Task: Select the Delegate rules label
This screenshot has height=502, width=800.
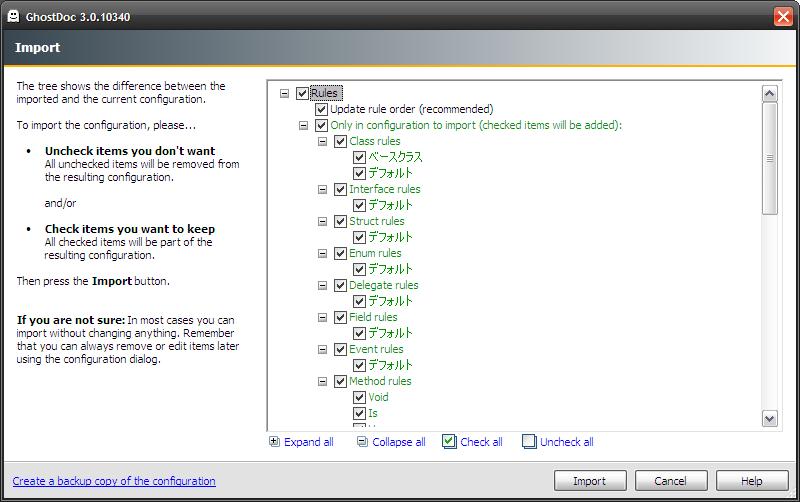Action: pos(384,285)
